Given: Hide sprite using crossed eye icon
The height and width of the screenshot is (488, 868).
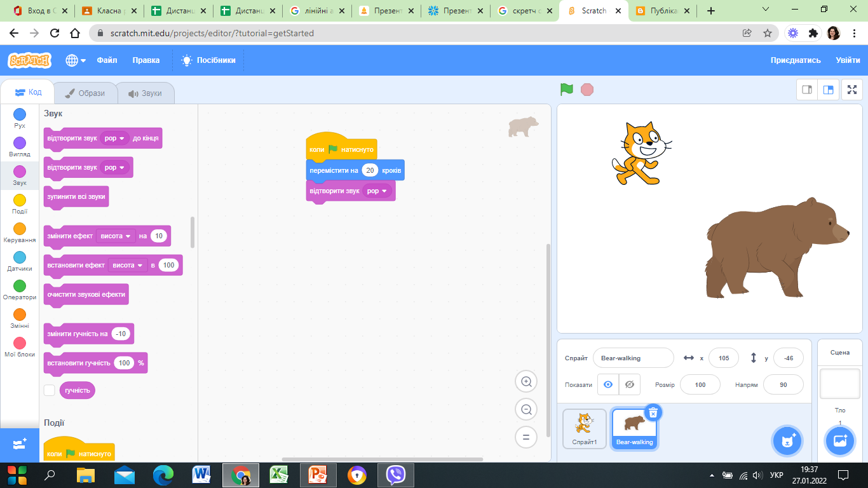Looking at the screenshot, I should tap(630, 384).
